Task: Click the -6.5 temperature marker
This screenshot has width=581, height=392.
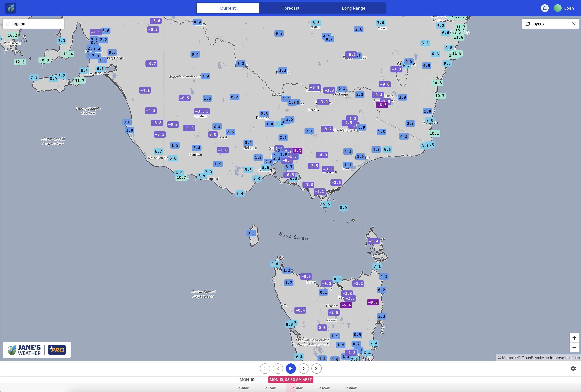Action: tap(382, 105)
